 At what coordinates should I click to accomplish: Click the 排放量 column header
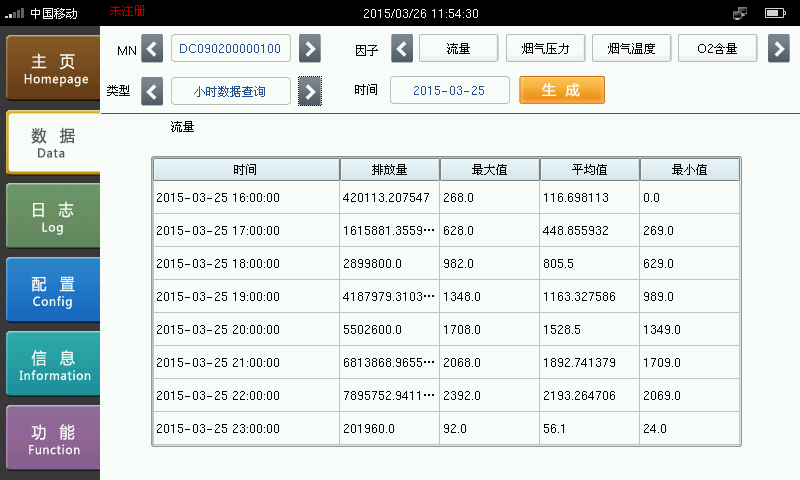pos(389,169)
